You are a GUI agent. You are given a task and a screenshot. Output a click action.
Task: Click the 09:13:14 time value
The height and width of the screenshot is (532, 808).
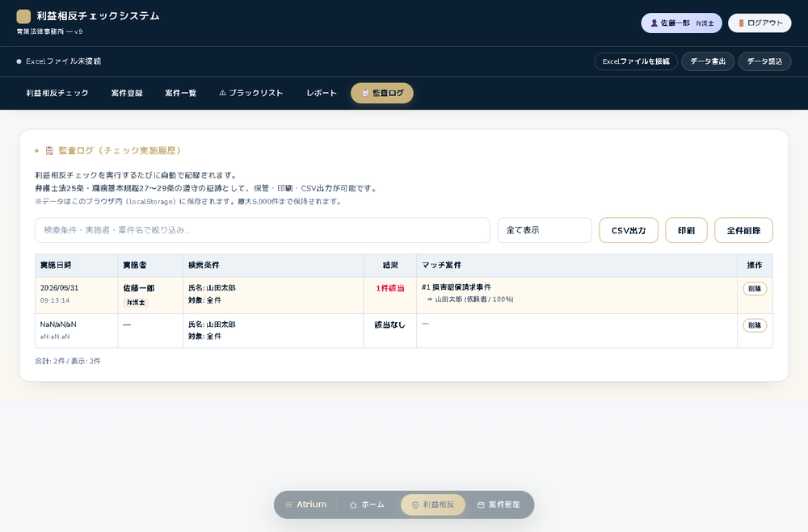[55, 300]
